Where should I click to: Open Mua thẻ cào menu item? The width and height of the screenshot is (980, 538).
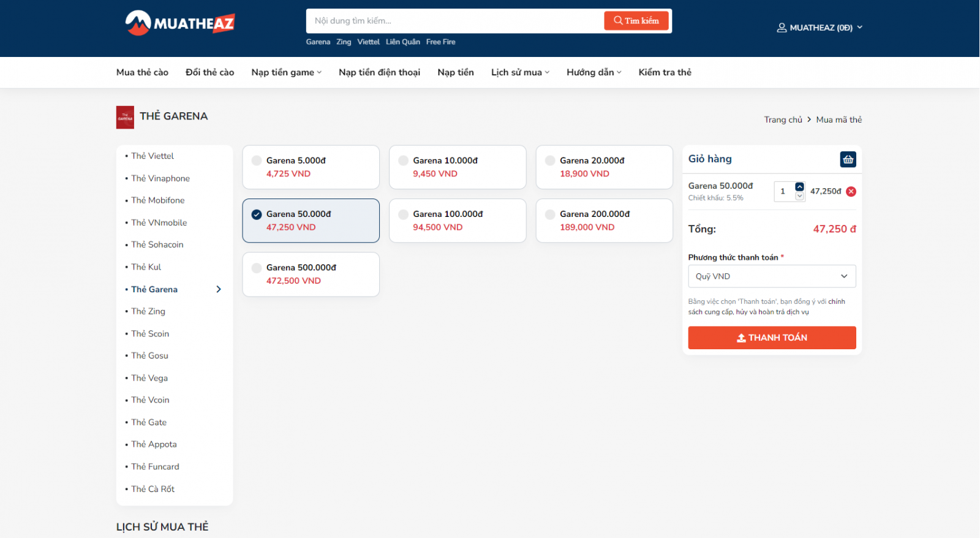[142, 72]
